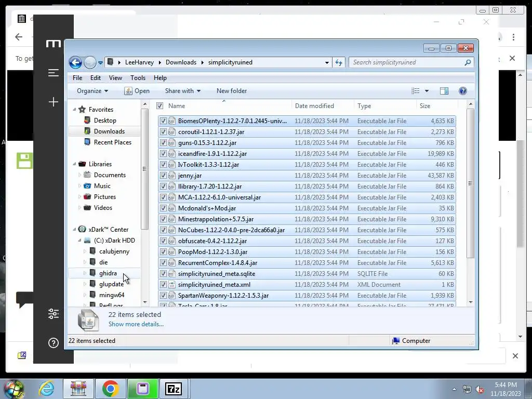The height and width of the screenshot is (399, 532).
Task: Uncheck the PoopMod-1.12.2-1.3.0.jar checkbox
Action: [x=163, y=252]
